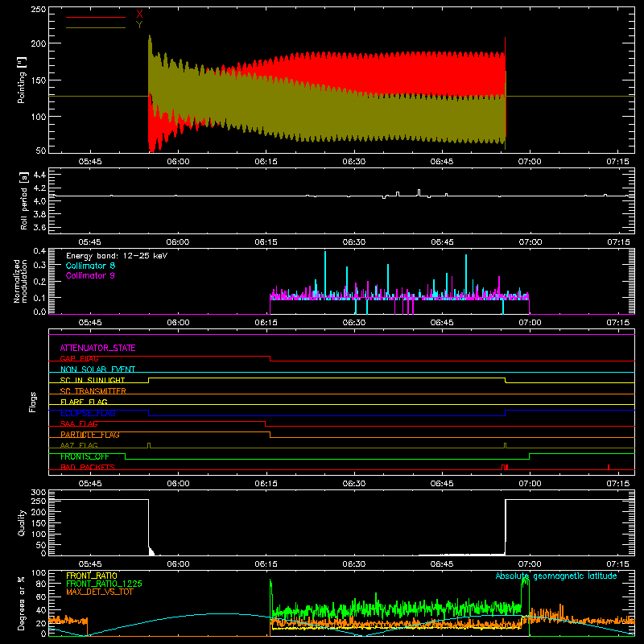Click the 06:15 tick under modulation plot
This screenshot has width=644, height=644.
pyautogui.click(x=266, y=323)
